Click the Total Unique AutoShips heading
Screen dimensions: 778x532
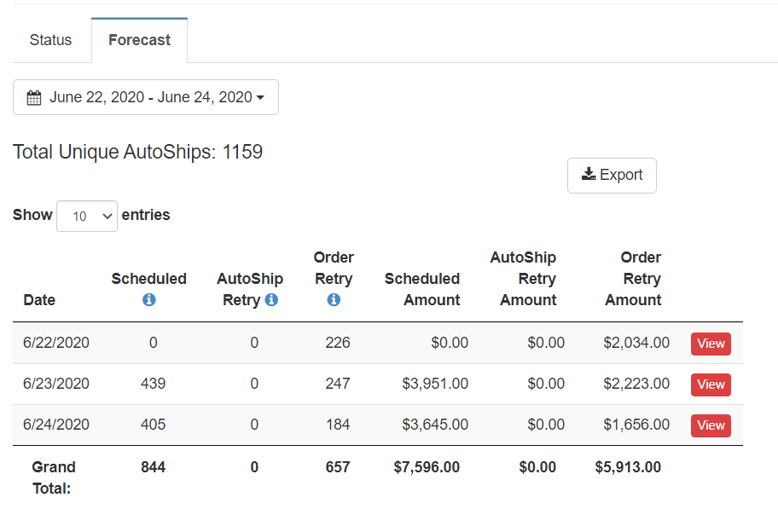click(x=138, y=153)
